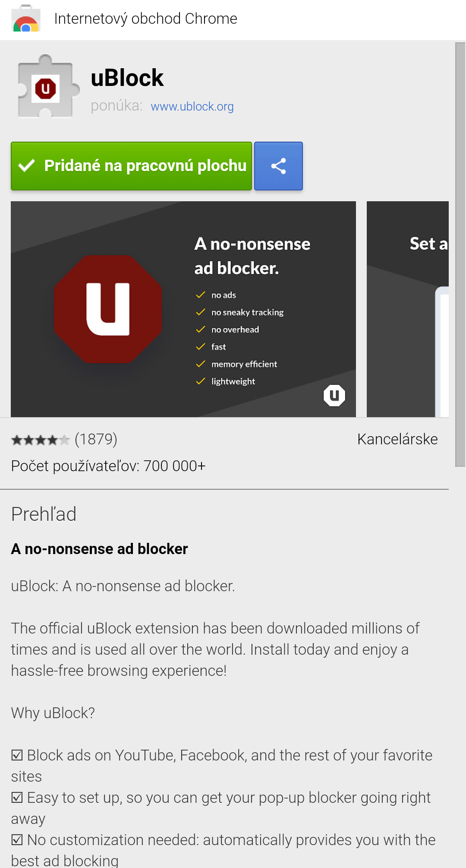Image resolution: width=466 pixels, height=868 pixels.
Task: Click the checkbox mark before 'No customization needed'
Action: click(17, 840)
